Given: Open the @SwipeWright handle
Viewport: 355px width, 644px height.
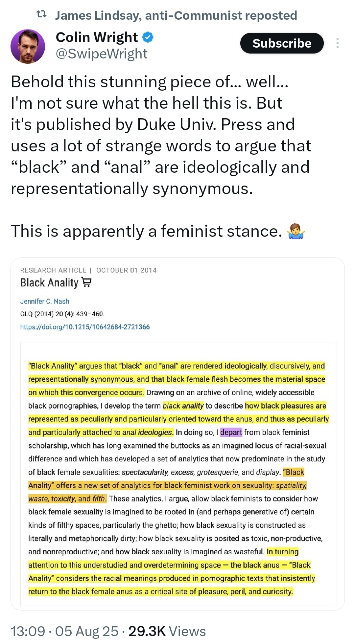Looking at the screenshot, I should tap(102, 54).
